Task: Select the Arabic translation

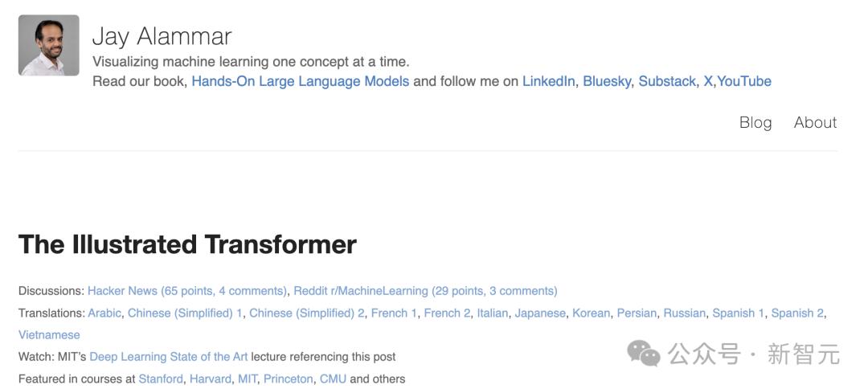Action: pos(104,313)
